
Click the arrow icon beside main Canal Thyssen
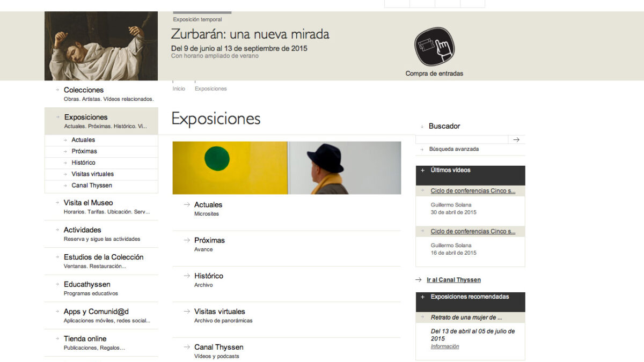pyautogui.click(x=187, y=347)
